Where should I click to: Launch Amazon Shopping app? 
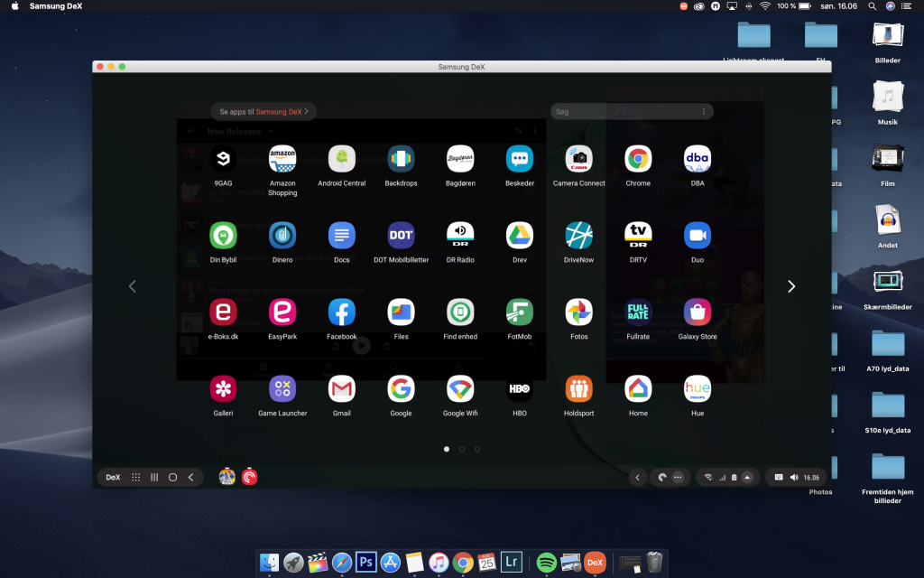(282, 159)
